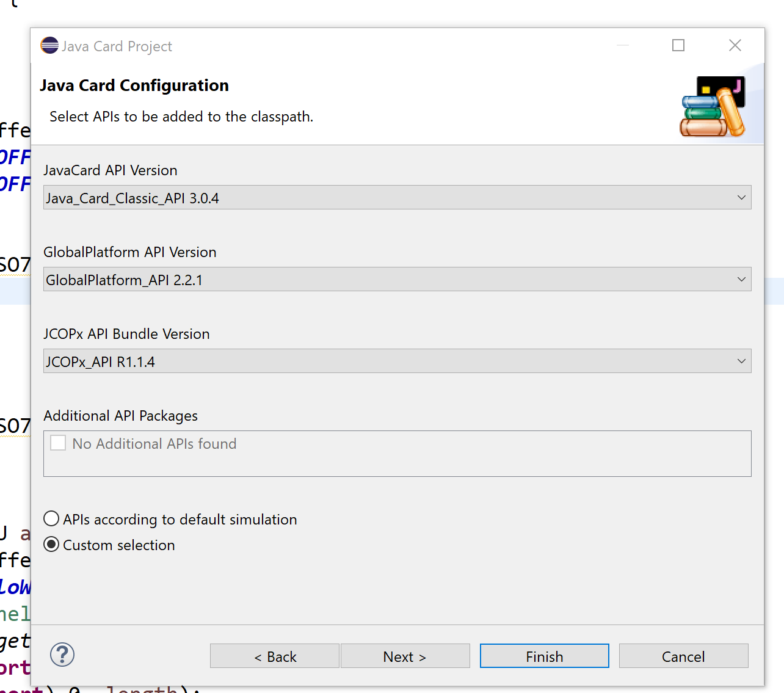Open the help question mark icon
The width and height of the screenshot is (784, 693).
(x=62, y=654)
